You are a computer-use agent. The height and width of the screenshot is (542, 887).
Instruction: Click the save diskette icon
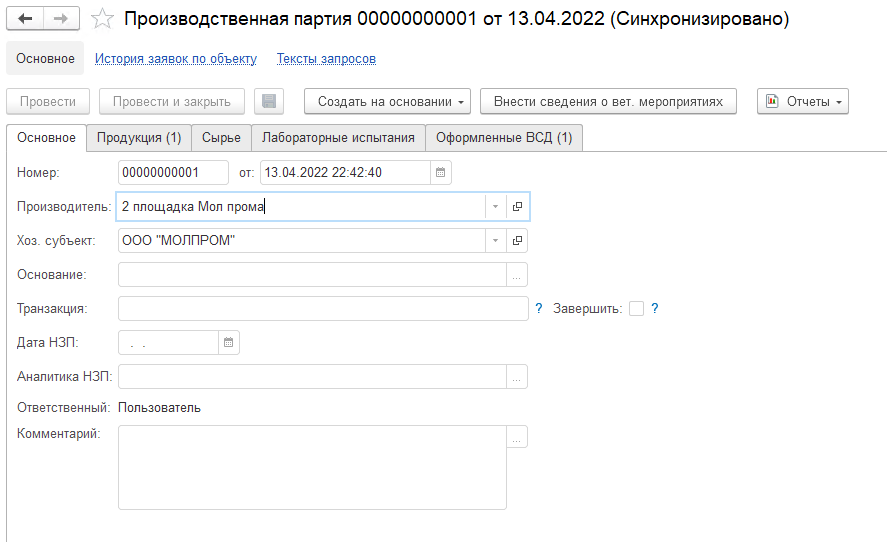(x=270, y=101)
